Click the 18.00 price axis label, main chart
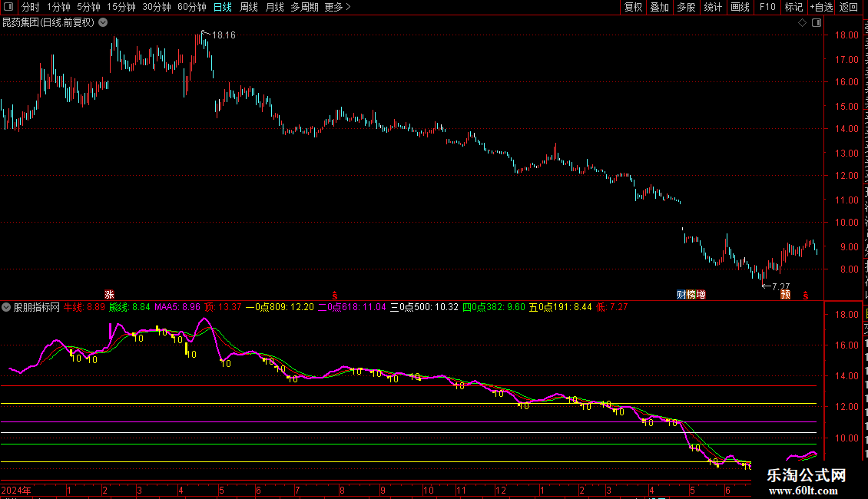Viewport: 868px width, 499px height. coord(847,35)
